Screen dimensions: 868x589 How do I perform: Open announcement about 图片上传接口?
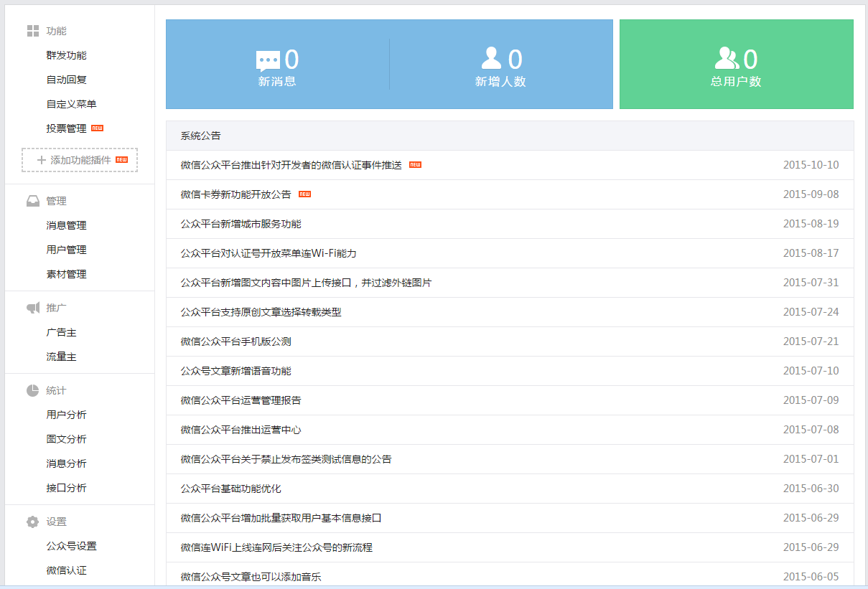[306, 283]
